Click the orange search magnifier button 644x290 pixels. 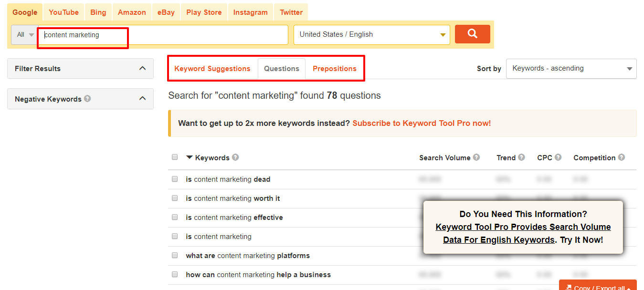(472, 34)
